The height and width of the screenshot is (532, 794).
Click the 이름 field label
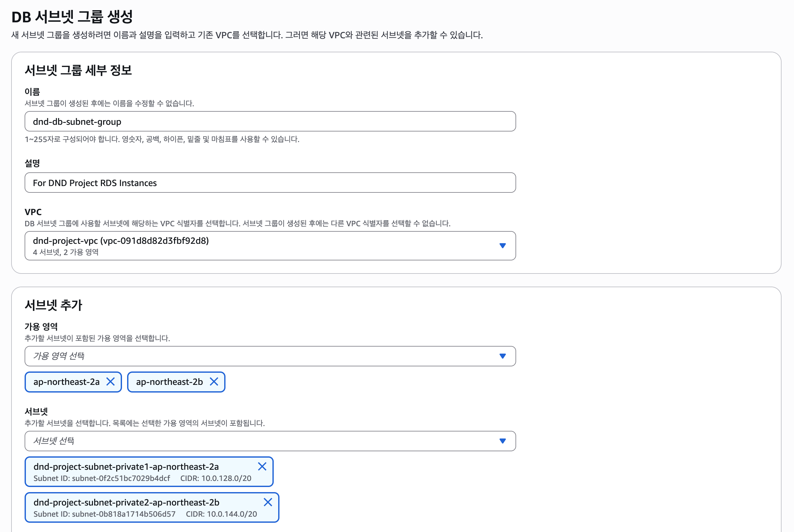click(x=32, y=92)
